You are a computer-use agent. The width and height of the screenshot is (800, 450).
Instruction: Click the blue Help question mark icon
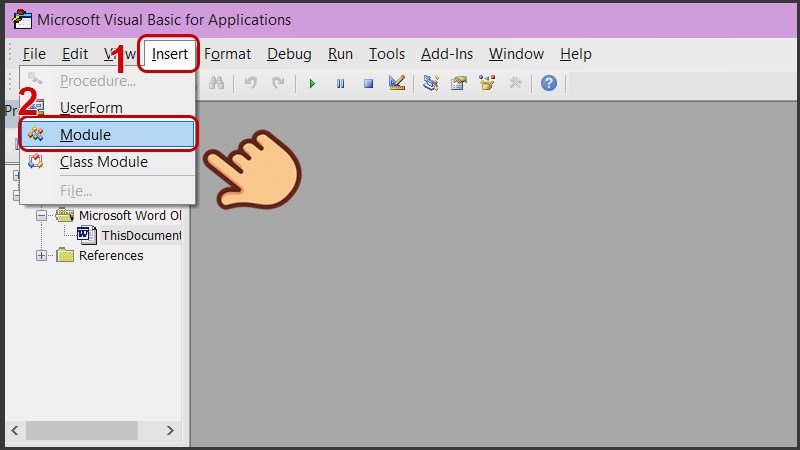(549, 83)
